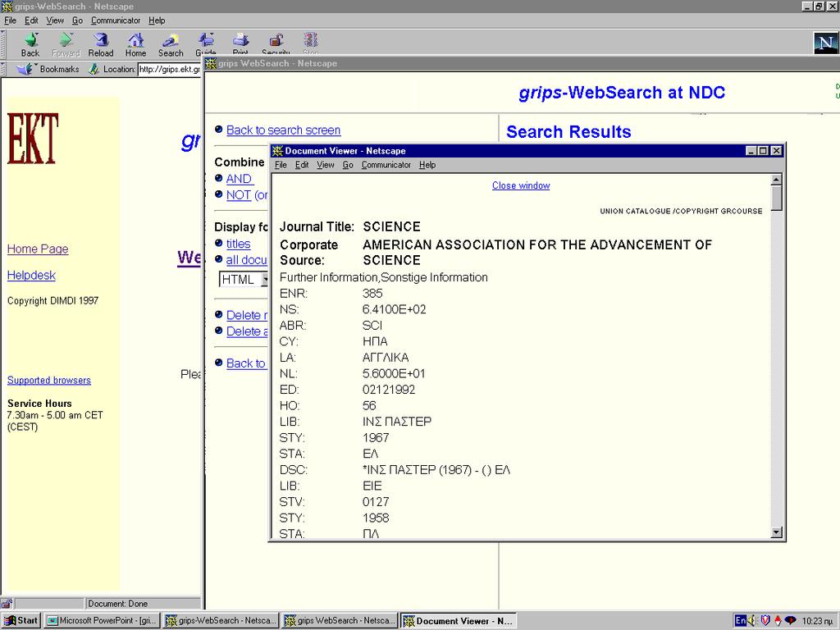Open the Supported browsers link
The image size is (840, 630).
(48, 381)
